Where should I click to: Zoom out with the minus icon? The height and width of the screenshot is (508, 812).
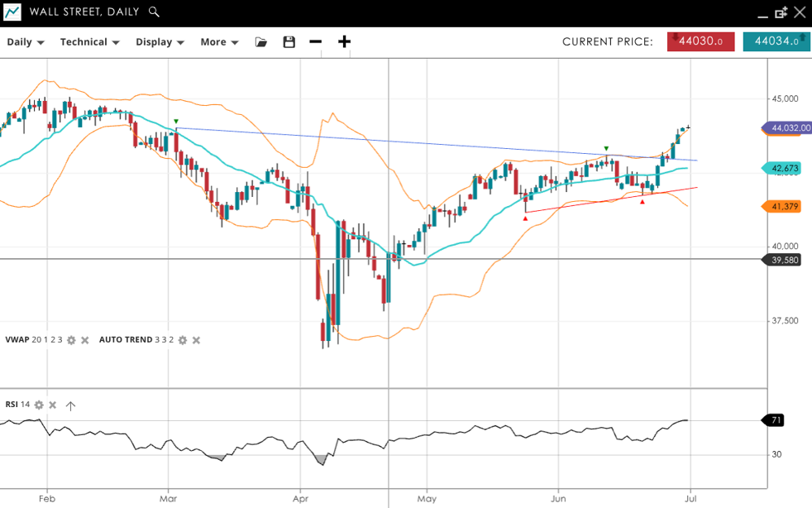point(315,42)
